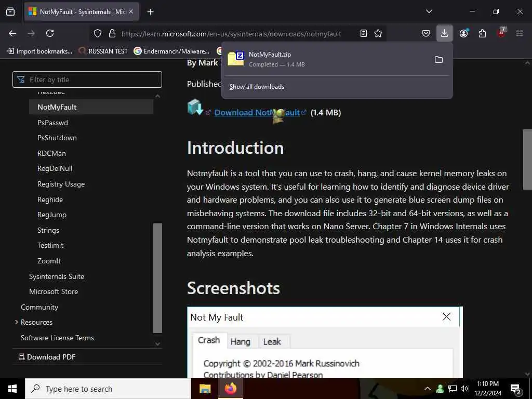
Task: Open tracking protection shield icon
Action: point(98,33)
